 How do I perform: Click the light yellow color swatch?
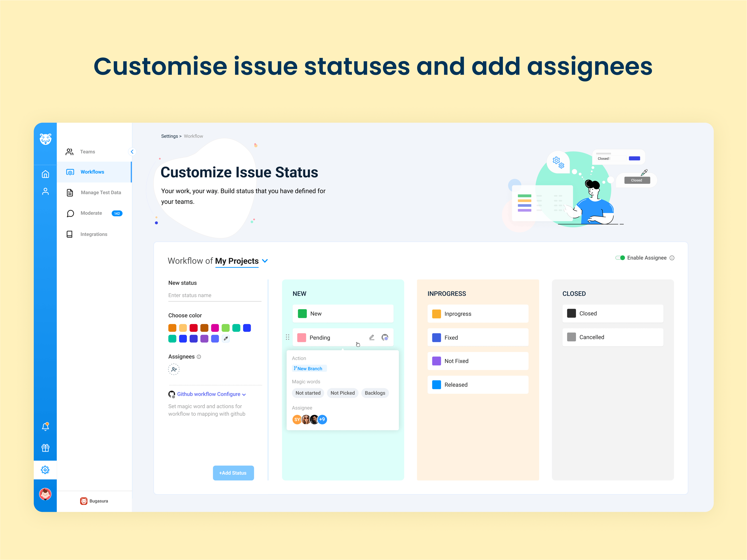[183, 328]
